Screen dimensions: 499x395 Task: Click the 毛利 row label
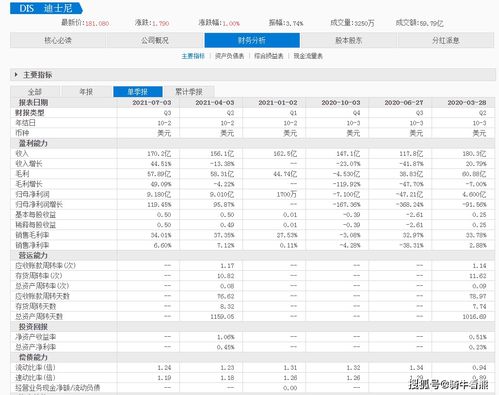22,174
